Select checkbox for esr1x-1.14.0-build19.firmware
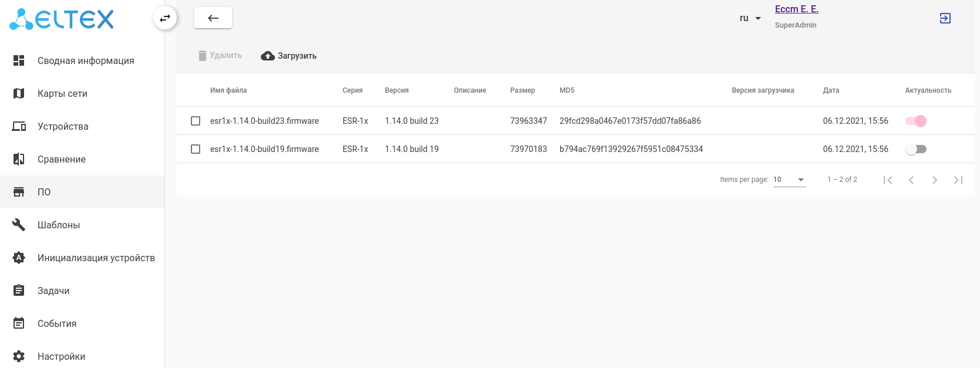The image size is (980, 368). (196, 149)
